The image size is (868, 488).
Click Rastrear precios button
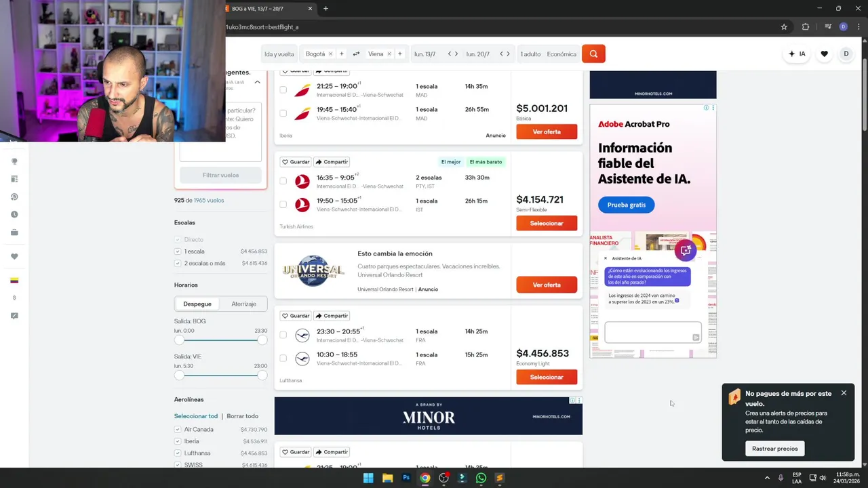(x=774, y=449)
